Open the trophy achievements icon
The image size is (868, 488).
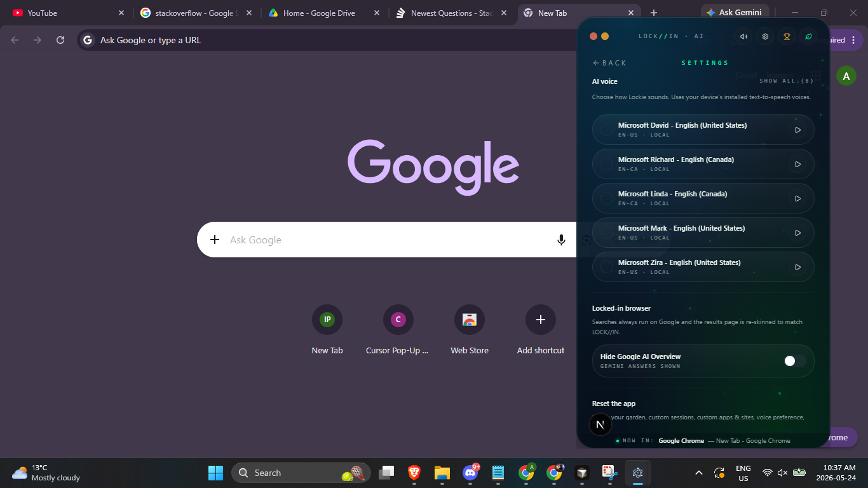pos(787,36)
